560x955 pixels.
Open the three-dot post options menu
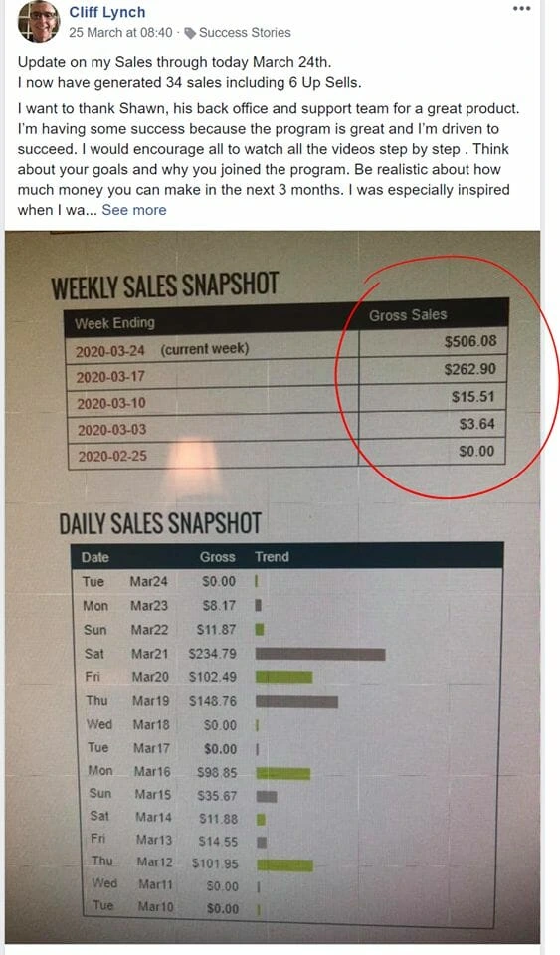pyautogui.click(x=521, y=9)
